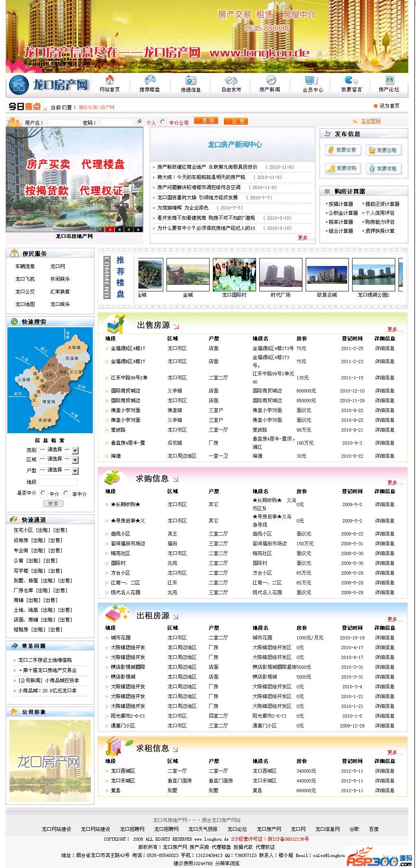Click the 公司形象 banner image
Viewport: 416px width, 868px height.
50,760
